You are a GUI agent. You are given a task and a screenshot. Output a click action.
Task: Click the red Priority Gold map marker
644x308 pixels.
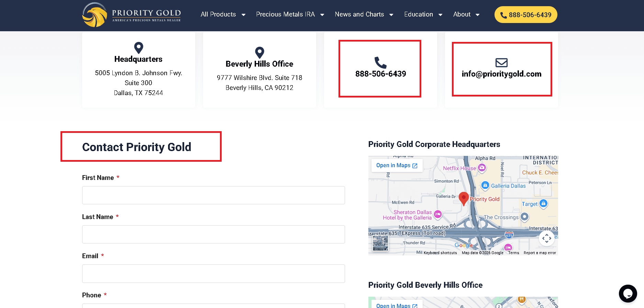click(x=464, y=199)
